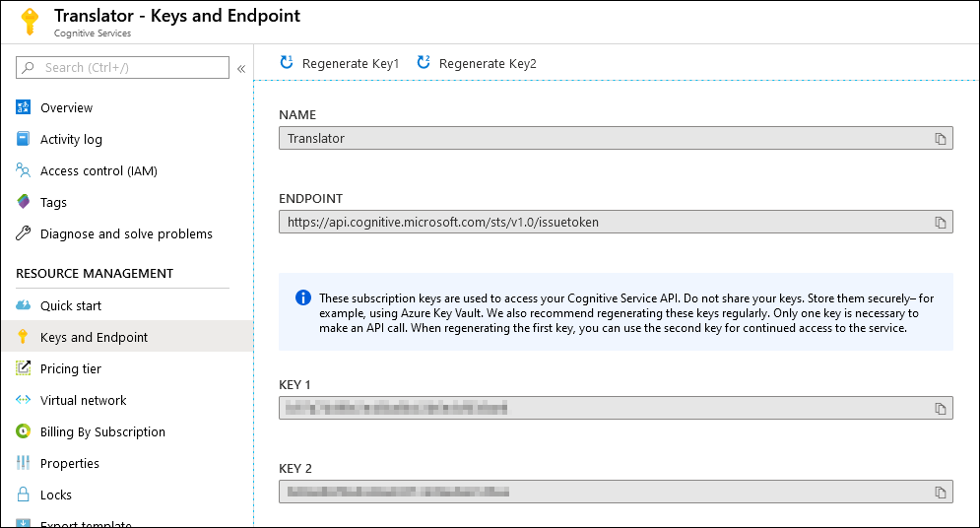The image size is (980, 528).
Task: Open Access control (IAM) menu item
Action: click(98, 170)
